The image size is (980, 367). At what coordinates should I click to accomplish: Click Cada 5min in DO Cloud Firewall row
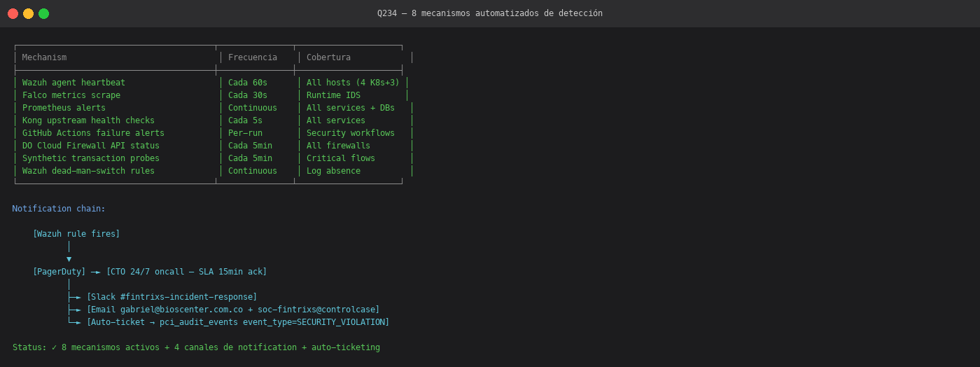(250, 146)
